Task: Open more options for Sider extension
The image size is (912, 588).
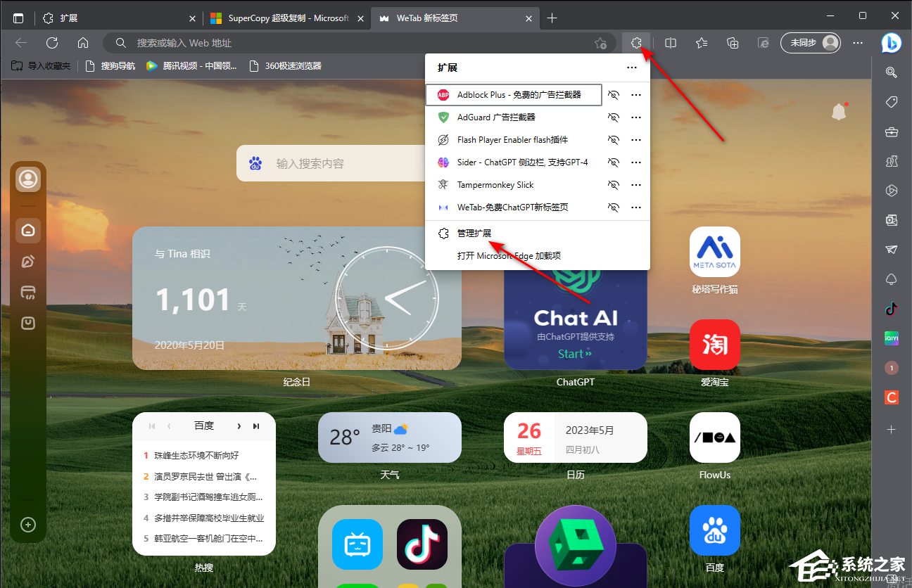Action: click(636, 162)
